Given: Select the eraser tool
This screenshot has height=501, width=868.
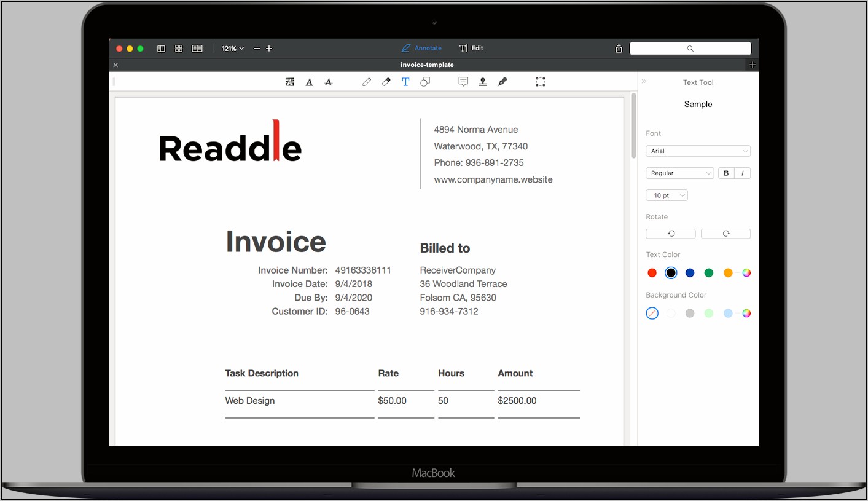Looking at the screenshot, I should (x=386, y=82).
